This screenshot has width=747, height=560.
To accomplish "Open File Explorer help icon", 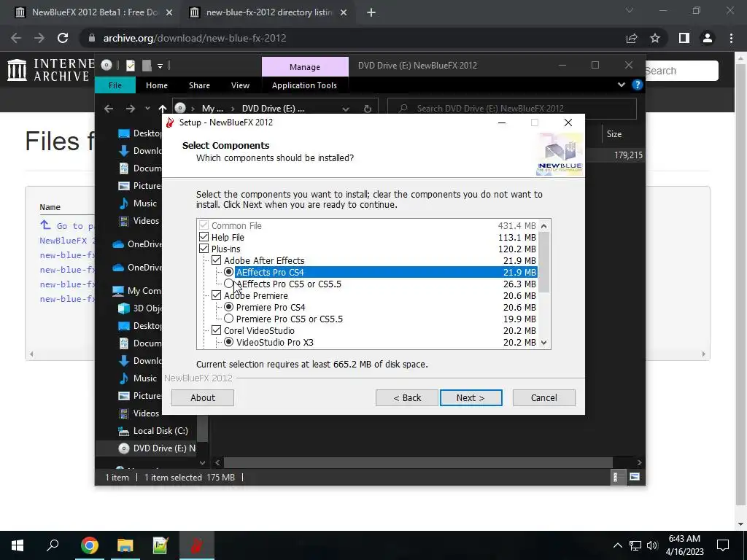I will (637, 85).
